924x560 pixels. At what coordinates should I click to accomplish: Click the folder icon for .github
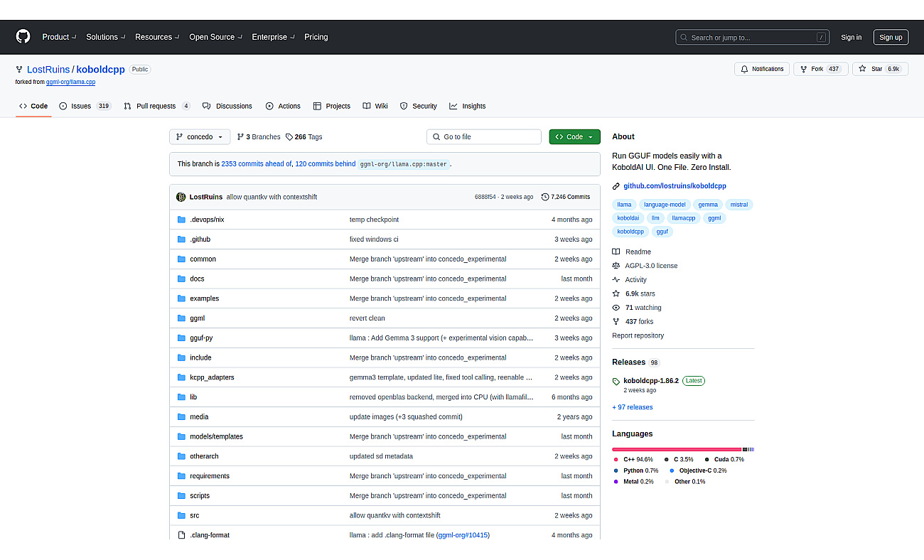[x=181, y=239]
